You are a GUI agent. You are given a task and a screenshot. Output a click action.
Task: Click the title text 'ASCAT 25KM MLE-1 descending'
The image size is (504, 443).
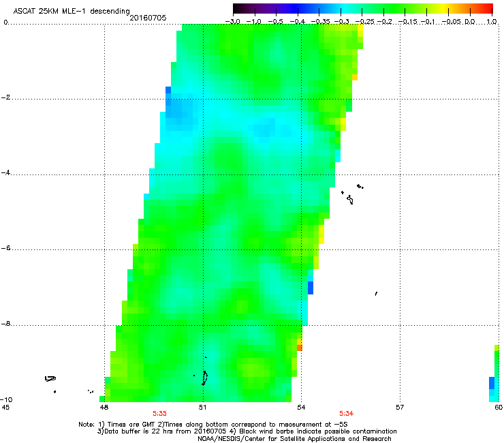[x=72, y=12]
